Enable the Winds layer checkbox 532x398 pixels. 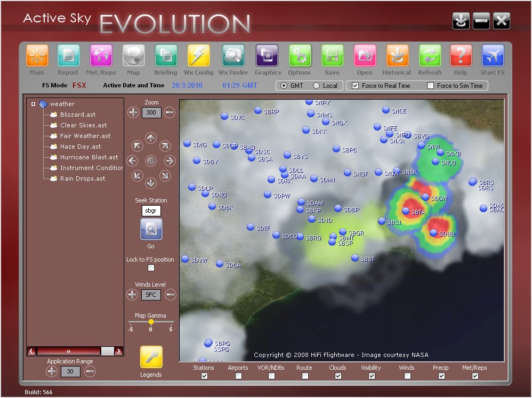407,376
